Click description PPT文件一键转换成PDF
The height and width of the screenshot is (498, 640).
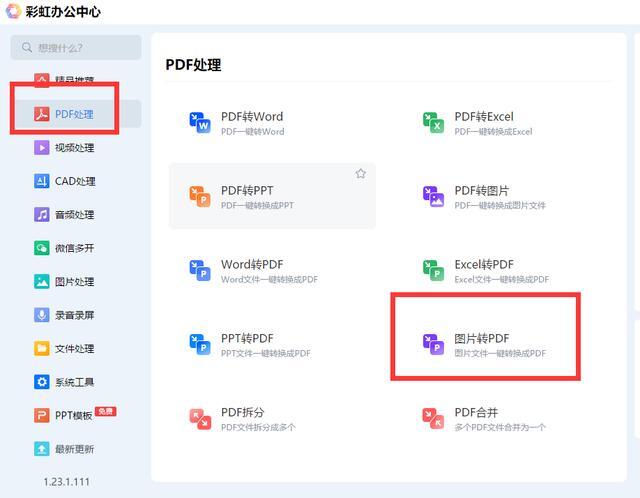coord(266,353)
